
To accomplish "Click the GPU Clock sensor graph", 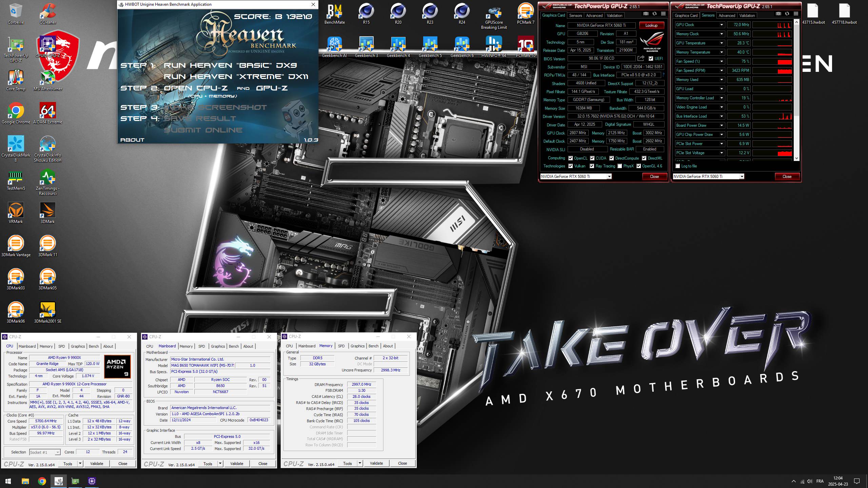I will [x=772, y=25].
